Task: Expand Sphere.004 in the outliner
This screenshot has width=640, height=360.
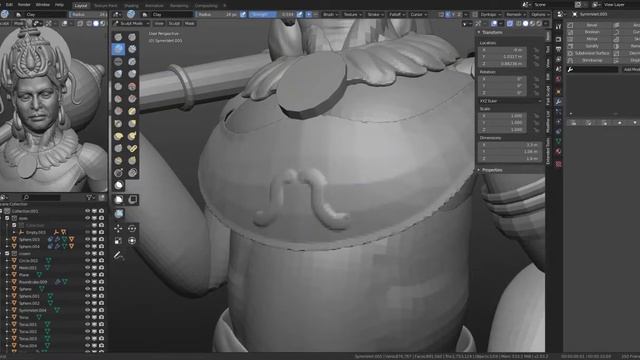Action: 7,247
